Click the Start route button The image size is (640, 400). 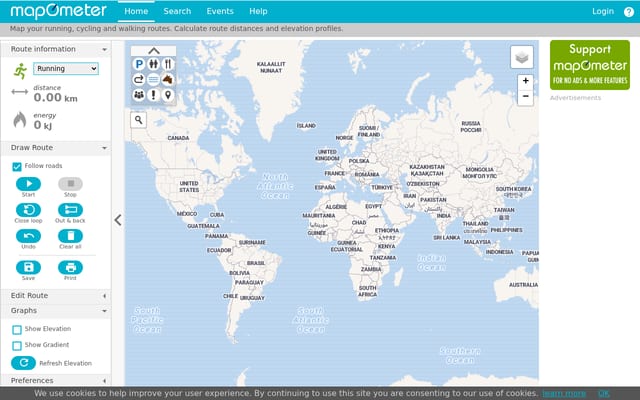point(28,184)
